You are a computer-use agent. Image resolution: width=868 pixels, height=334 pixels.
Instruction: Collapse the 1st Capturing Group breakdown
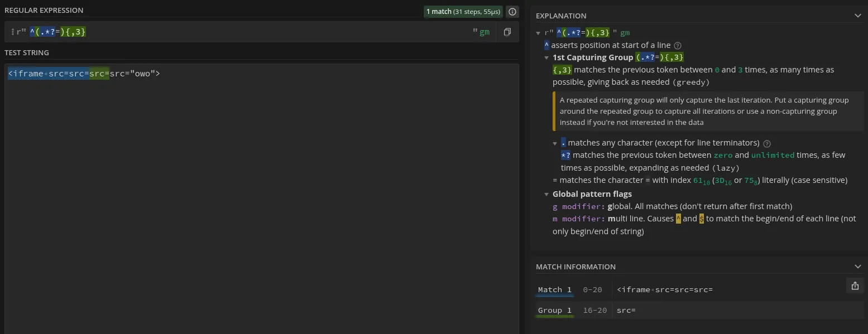(x=546, y=57)
